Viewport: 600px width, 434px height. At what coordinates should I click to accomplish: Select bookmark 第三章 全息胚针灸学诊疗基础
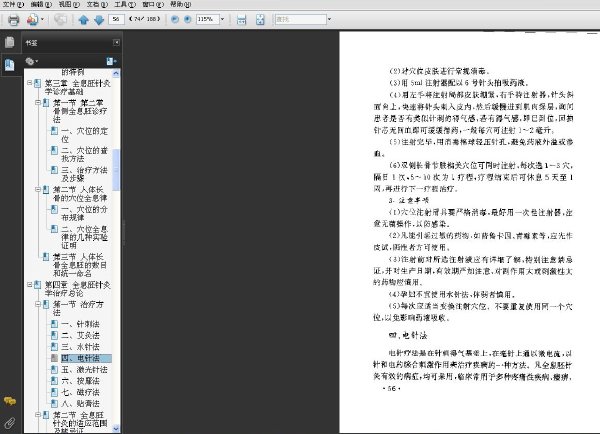pyautogui.click(x=78, y=87)
